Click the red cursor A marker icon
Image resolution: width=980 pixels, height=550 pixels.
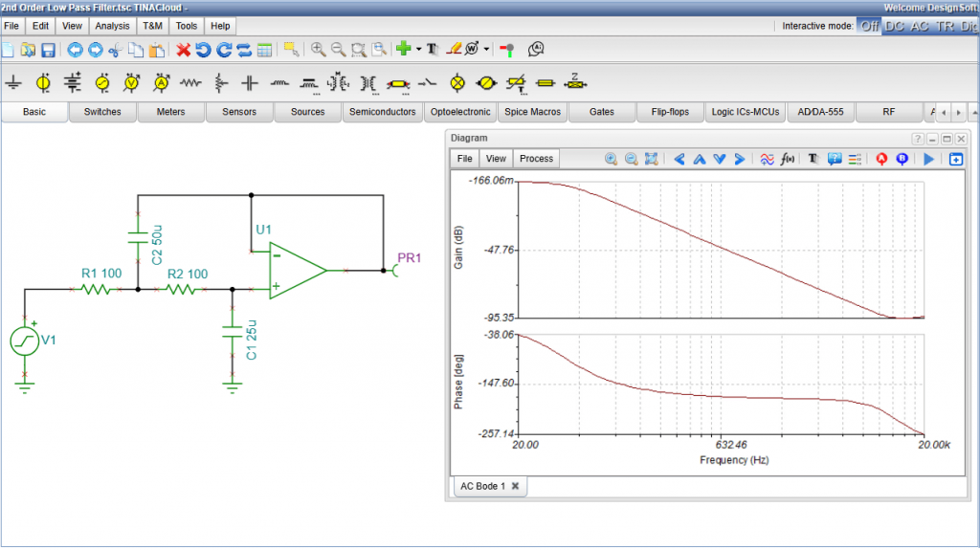[881, 159]
